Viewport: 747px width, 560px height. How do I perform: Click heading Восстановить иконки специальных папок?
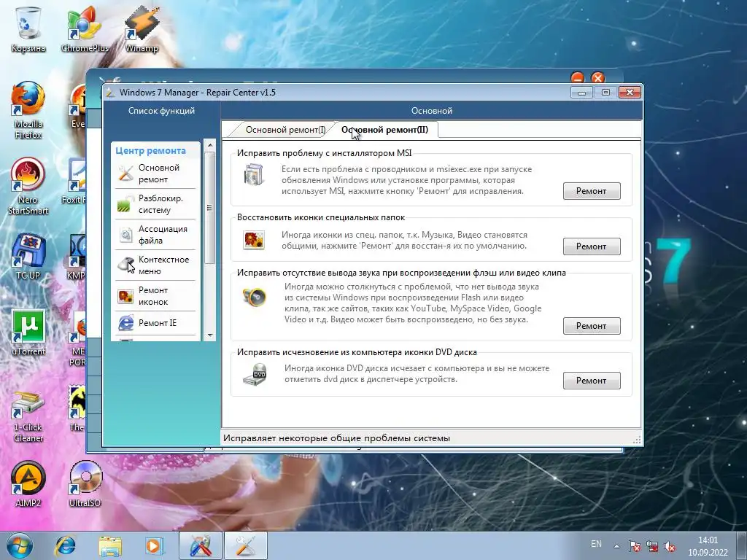(321, 217)
